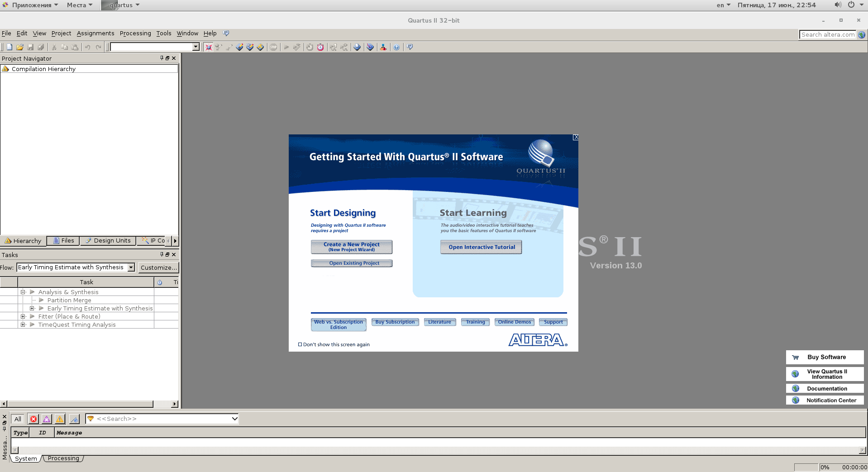Image resolution: width=868 pixels, height=472 pixels.
Task: Click the Tasks panel horizontal scrollbar
Action: (x=90, y=404)
